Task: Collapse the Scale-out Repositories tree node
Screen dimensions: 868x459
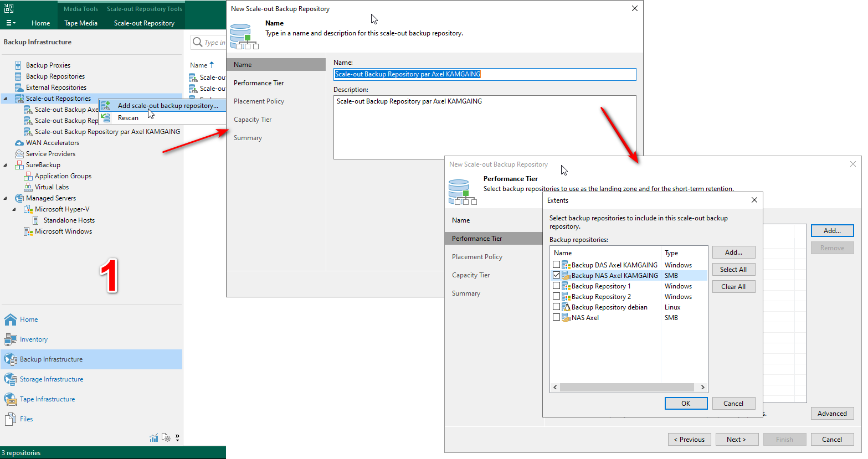Action: pyautogui.click(x=6, y=99)
